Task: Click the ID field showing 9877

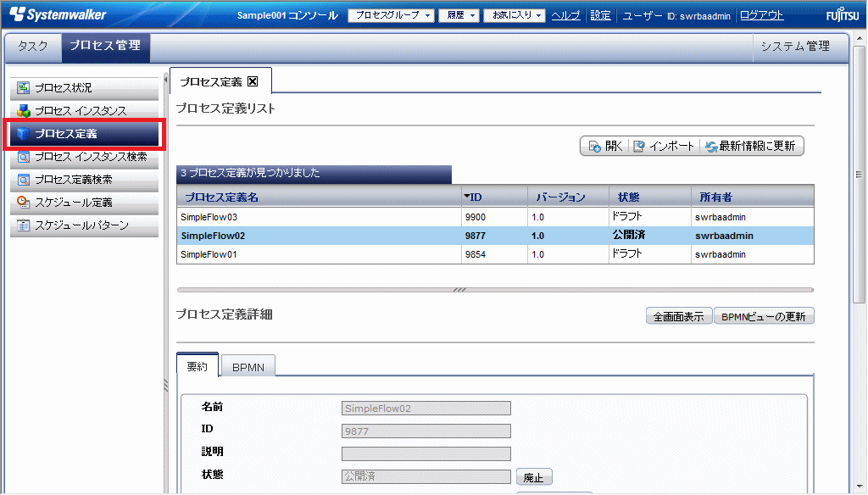Action: click(x=426, y=431)
